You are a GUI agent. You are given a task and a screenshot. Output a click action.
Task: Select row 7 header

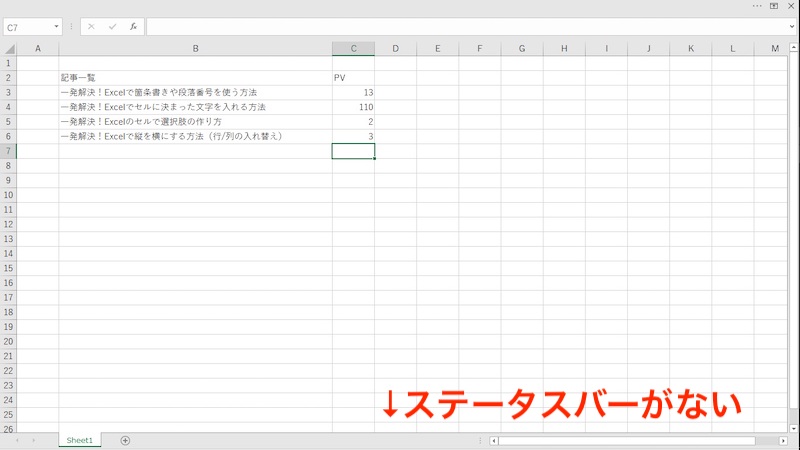point(8,151)
